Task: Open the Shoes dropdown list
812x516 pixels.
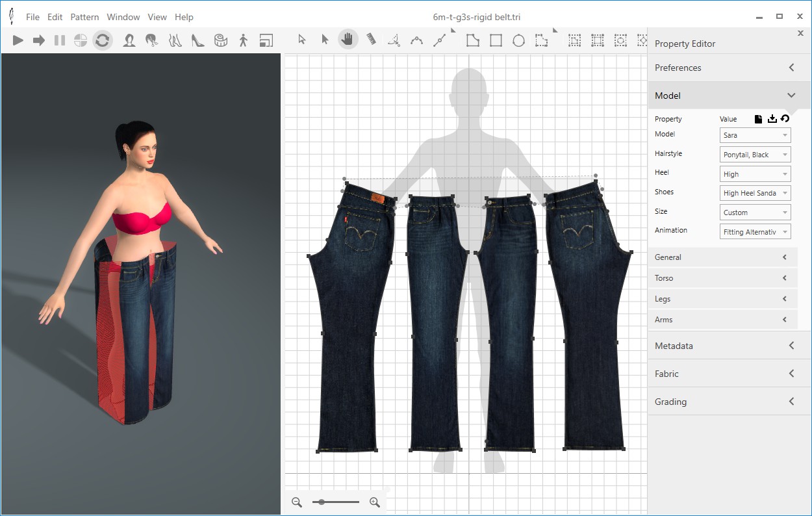Action: coord(755,193)
